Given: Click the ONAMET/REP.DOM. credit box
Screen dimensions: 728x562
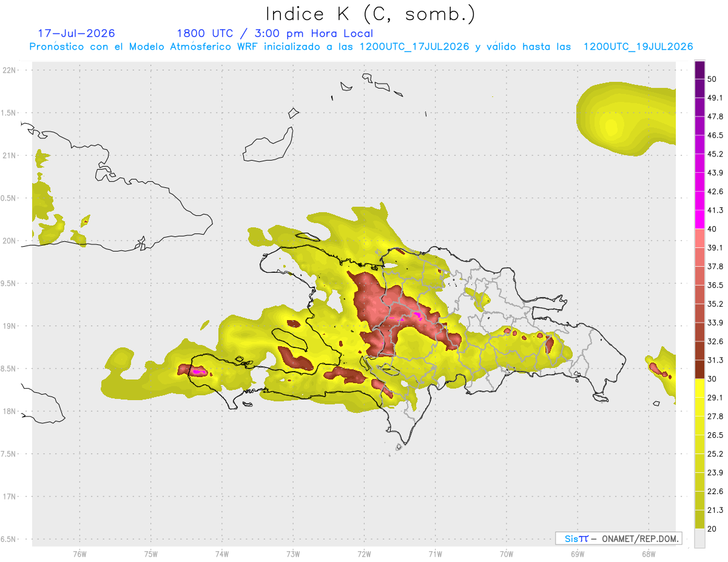Looking at the screenshot, I should [618, 538].
